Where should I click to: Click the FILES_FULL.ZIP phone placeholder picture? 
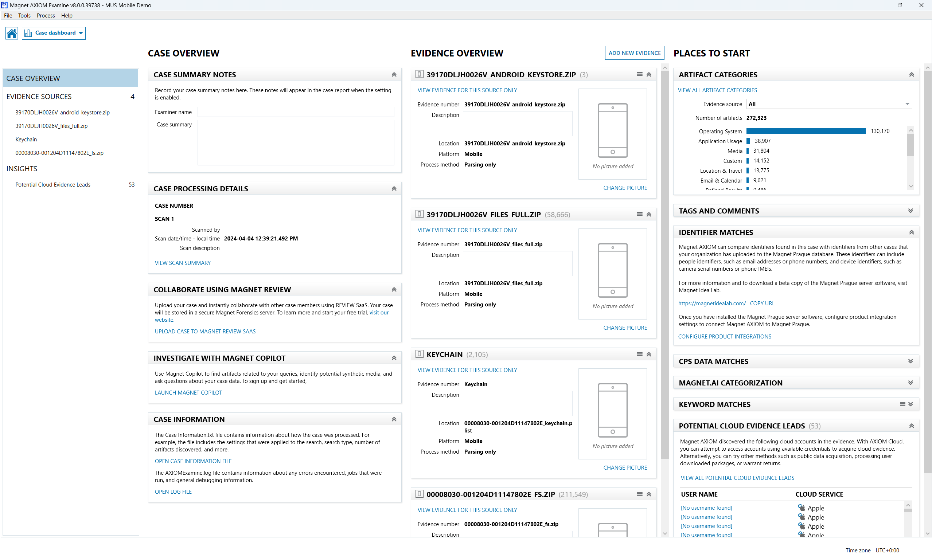coord(612,270)
